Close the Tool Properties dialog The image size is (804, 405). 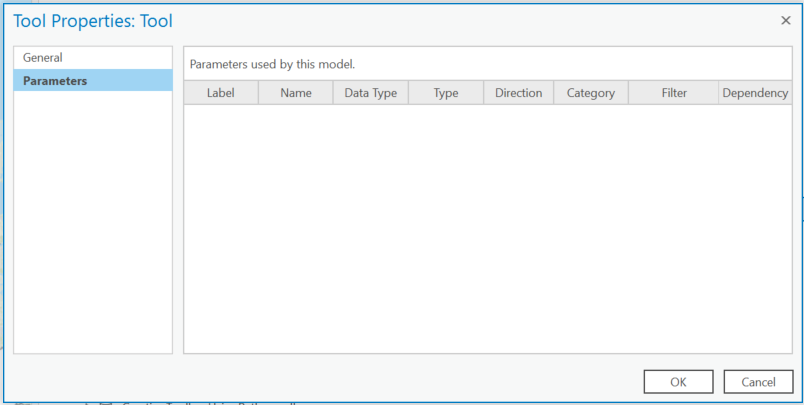(x=785, y=20)
